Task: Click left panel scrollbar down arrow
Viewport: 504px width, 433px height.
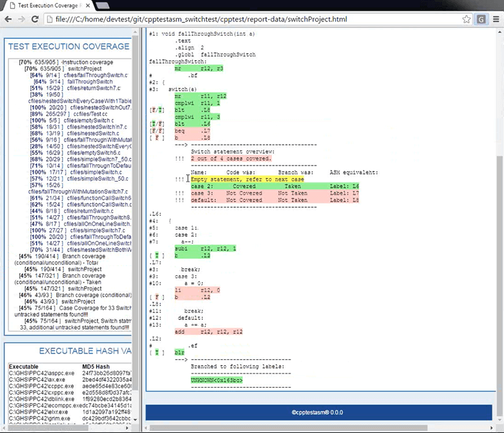Action: tap(135, 420)
